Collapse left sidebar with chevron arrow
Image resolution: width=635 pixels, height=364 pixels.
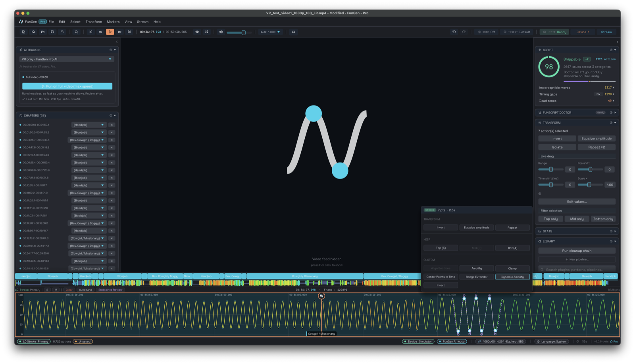[117, 42]
